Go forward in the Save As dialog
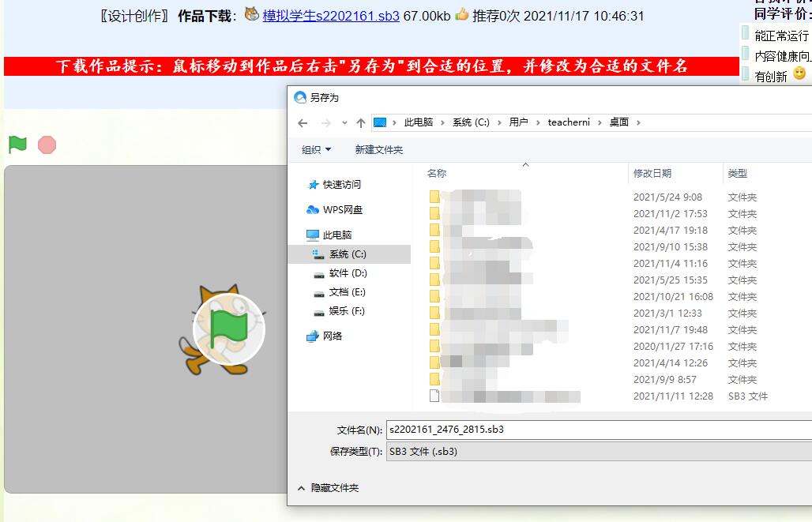 pos(325,122)
